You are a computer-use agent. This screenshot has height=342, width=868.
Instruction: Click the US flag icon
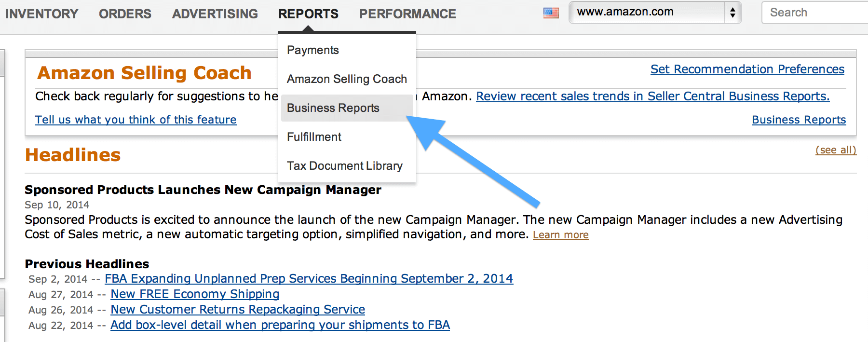[x=551, y=13]
